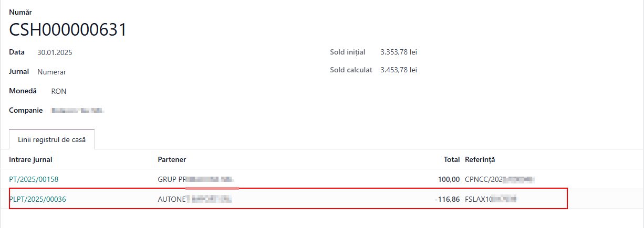Image resolution: width=644 pixels, height=228 pixels.
Task: Click the RON currency value
Action: tap(59, 91)
